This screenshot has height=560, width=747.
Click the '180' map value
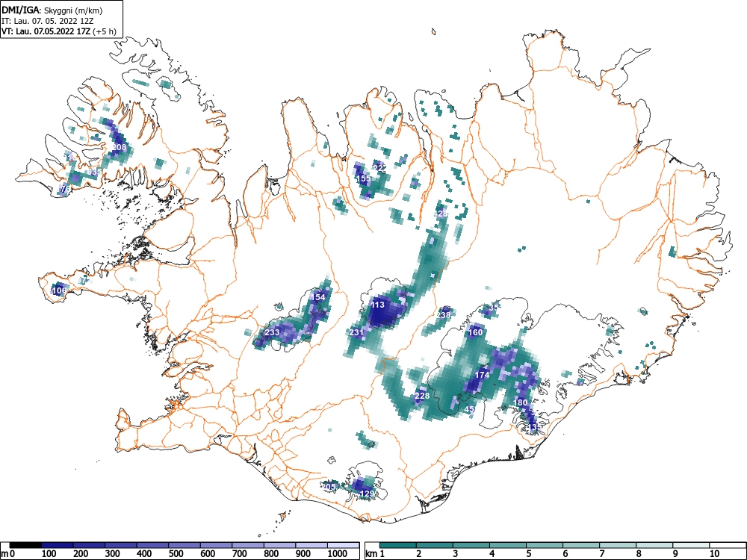pos(521,402)
